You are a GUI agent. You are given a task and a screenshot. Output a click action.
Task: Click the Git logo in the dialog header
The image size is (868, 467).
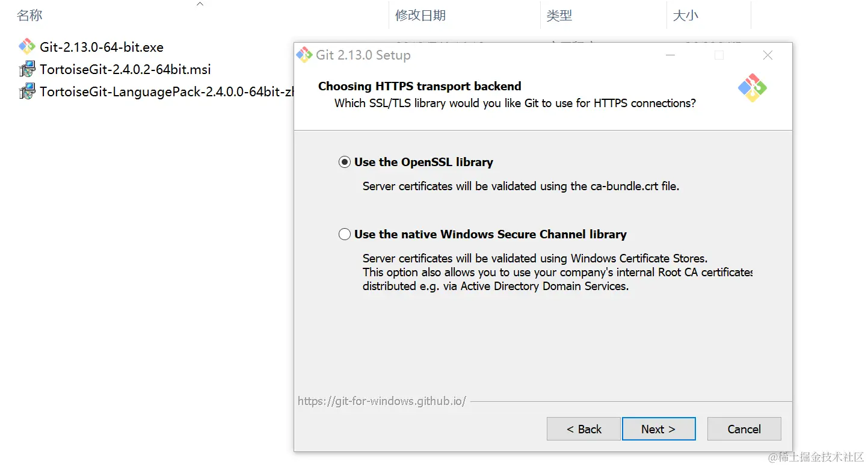[753, 88]
